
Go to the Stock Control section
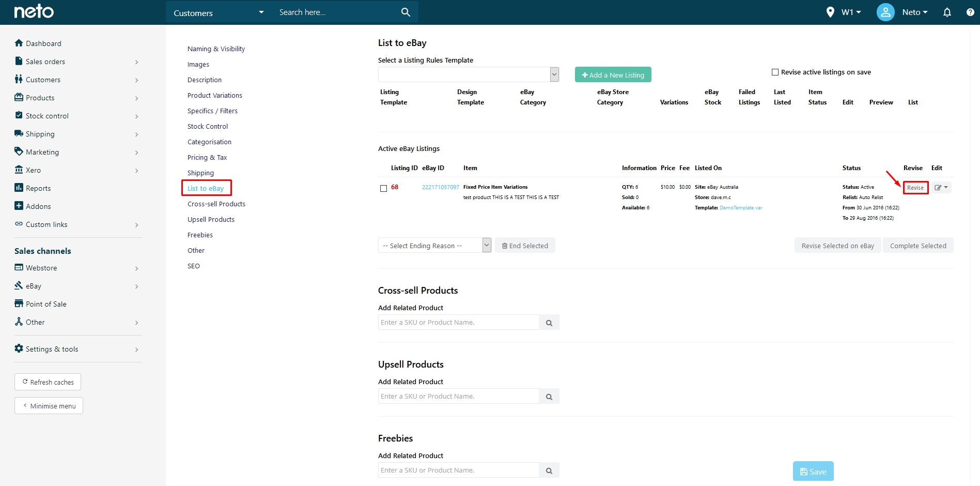click(208, 126)
